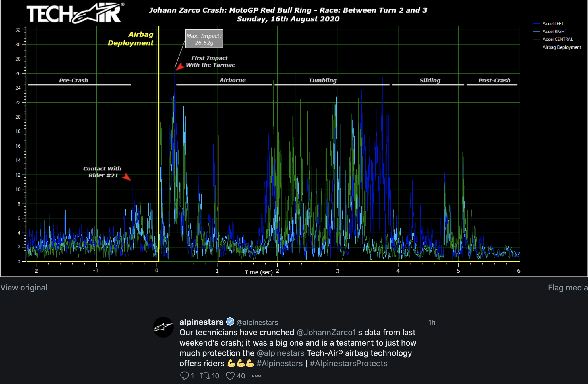Click the thick yellow airbag deployment line
Viewport: 588px width, 384px height.
[x=158, y=143]
